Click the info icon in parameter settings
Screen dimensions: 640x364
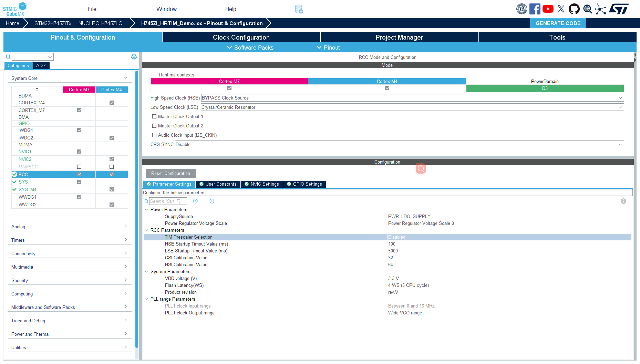coord(623,201)
